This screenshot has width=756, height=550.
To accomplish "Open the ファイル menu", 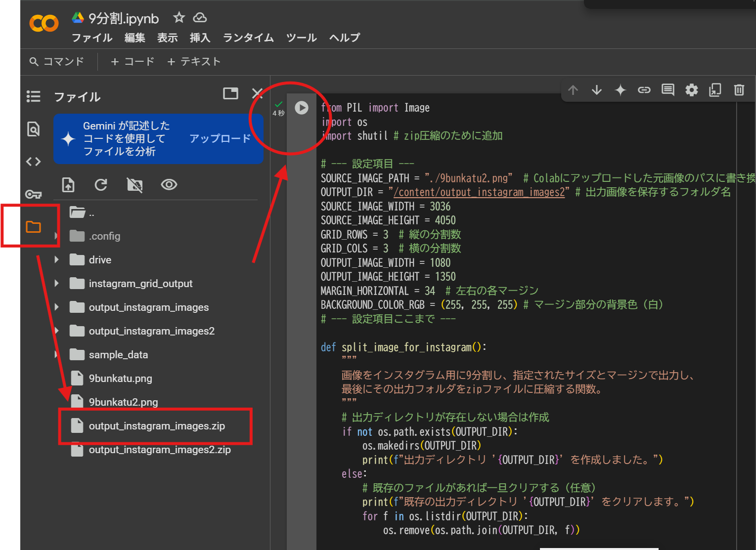I will [92, 38].
